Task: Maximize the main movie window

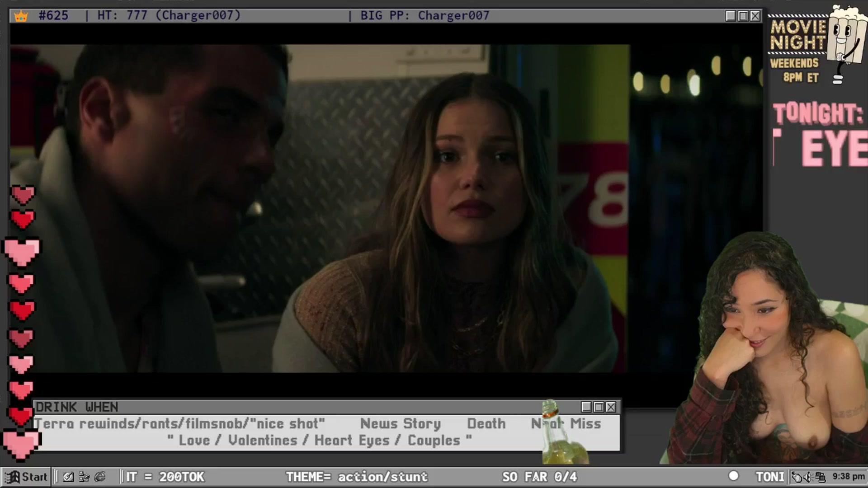Action: coord(743,16)
